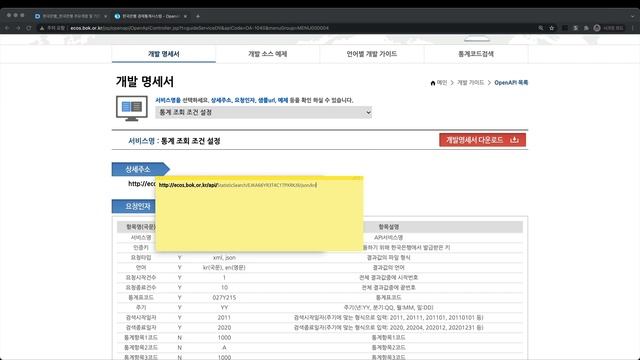Close the first browser tab
Image resolution: width=640 pixels, height=360 pixels.
[105, 16]
